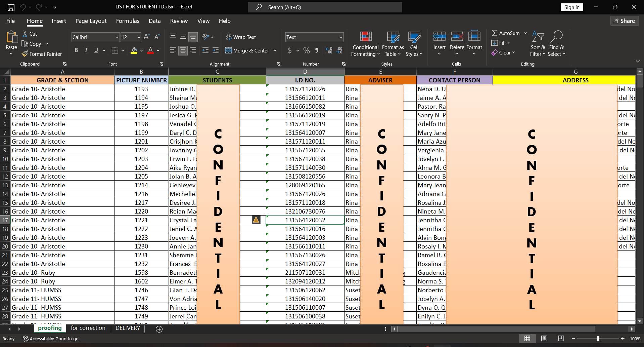644x347 pixels.
Task: Click the Conditional Formatting icon
Action: 365,37
